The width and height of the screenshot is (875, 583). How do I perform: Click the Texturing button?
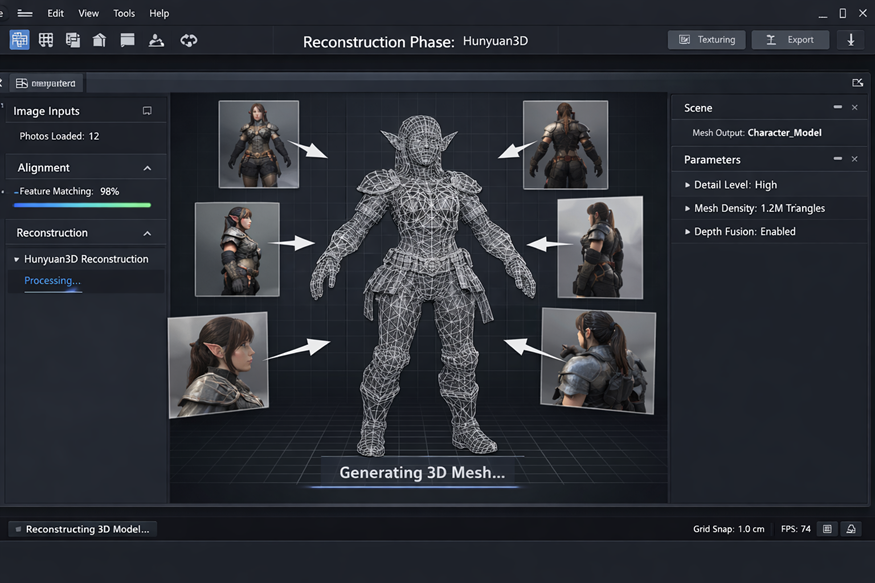[706, 40]
